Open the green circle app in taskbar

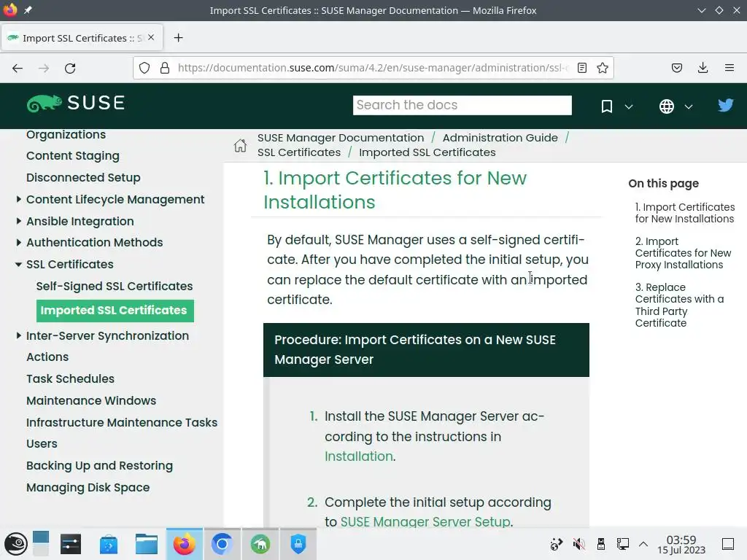click(260, 544)
